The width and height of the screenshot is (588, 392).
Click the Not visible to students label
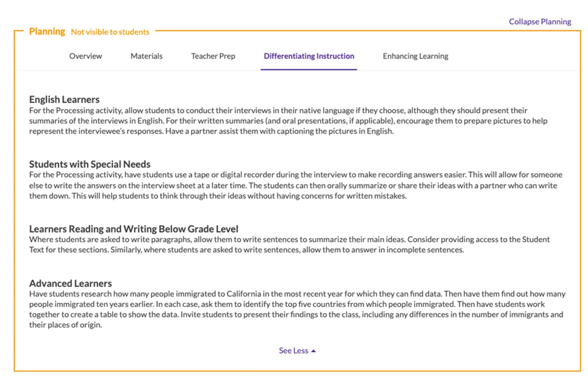[x=110, y=32]
